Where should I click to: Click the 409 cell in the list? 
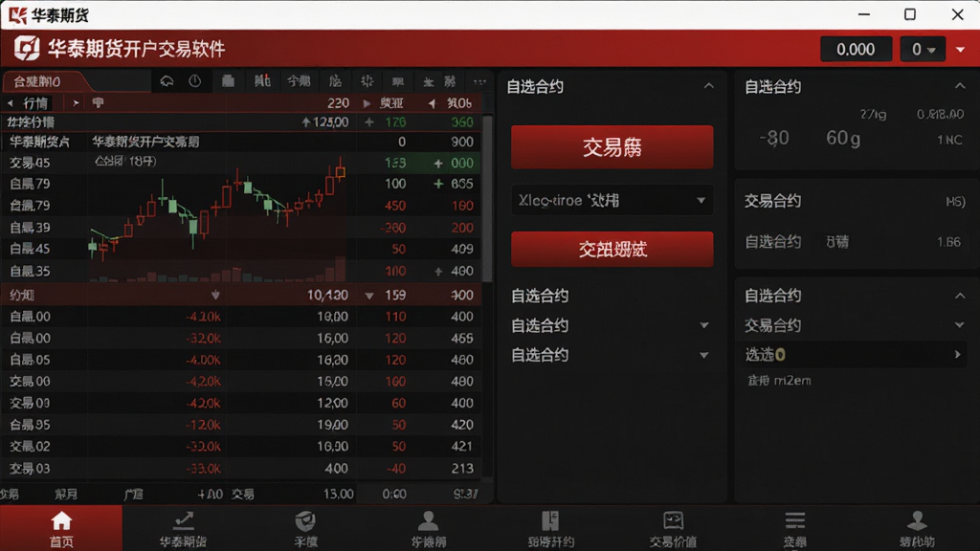[x=462, y=250]
